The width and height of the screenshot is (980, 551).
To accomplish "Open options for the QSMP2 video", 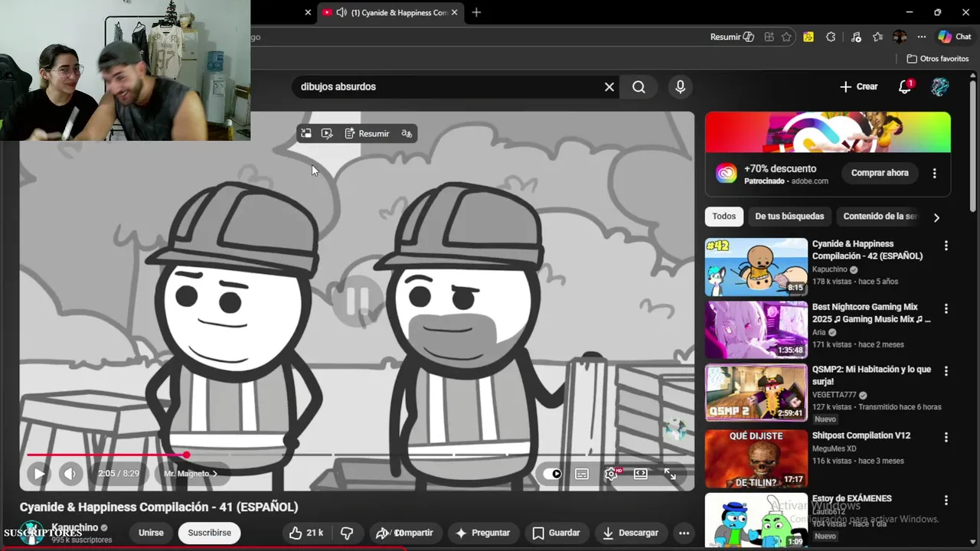I will tap(946, 371).
